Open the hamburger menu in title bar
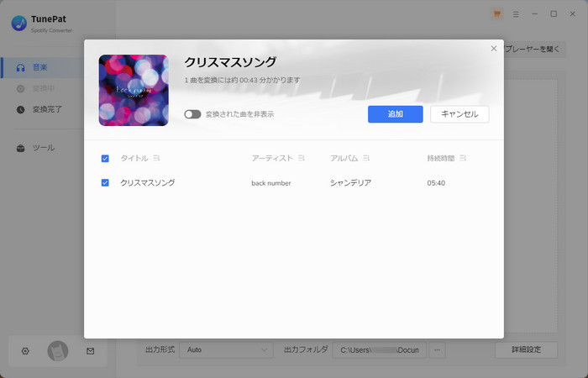 pyautogui.click(x=516, y=14)
